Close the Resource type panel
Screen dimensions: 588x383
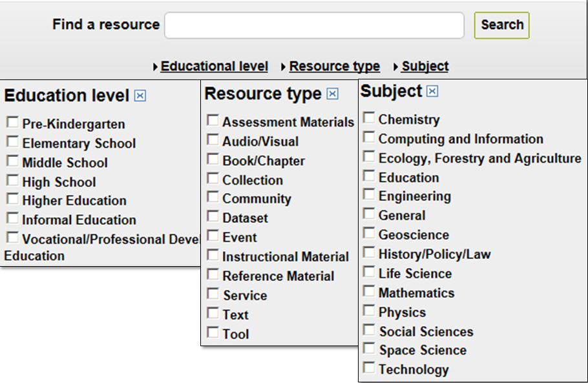[x=332, y=94]
